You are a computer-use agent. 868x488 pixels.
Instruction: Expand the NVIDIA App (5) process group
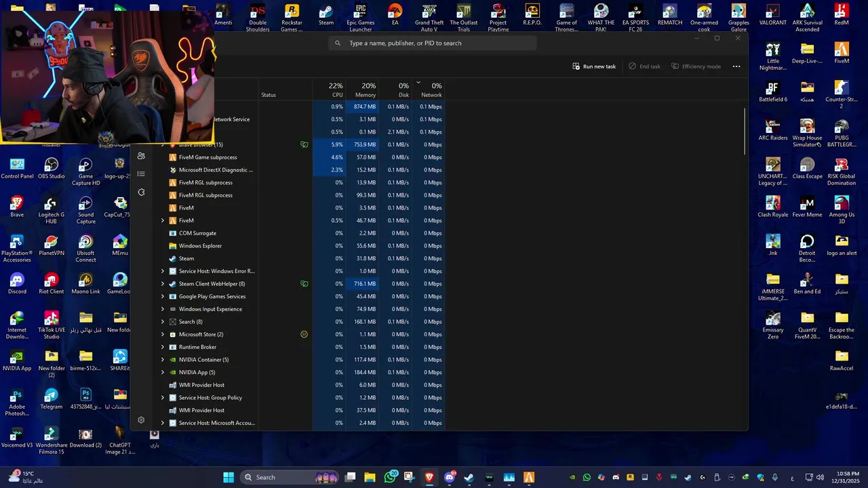(162, 372)
